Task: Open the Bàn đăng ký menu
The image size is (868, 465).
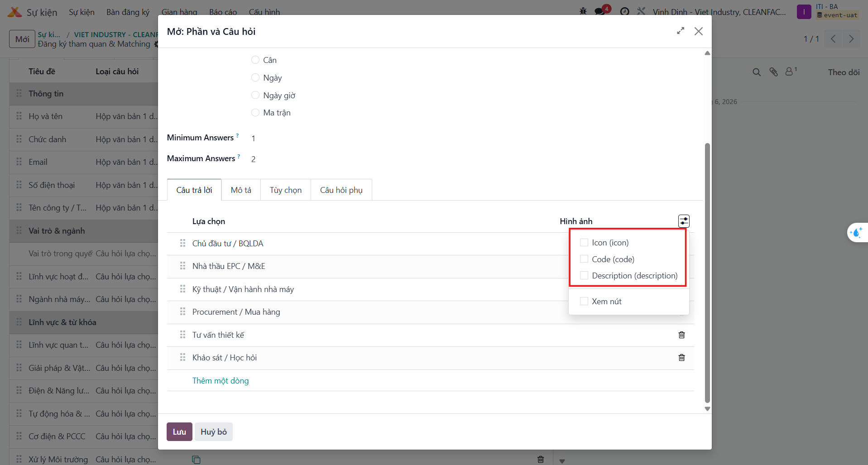Action: [128, 12]
